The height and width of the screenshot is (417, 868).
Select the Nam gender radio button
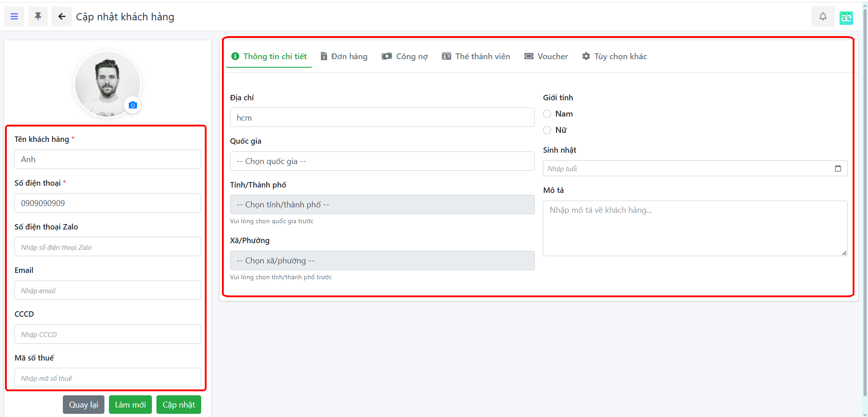pos(547,114)
